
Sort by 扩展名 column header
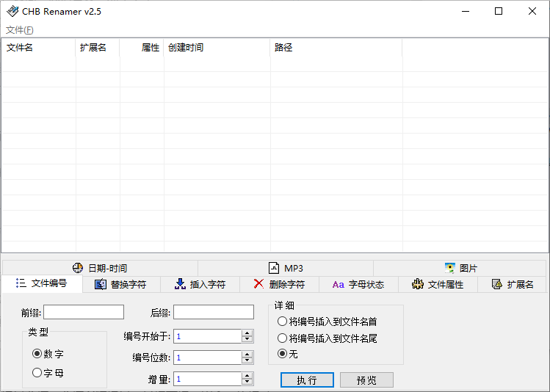point(98,47)
